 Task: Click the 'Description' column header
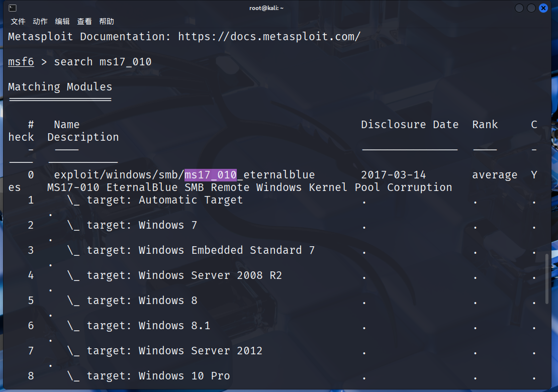[x=83, y=137]
